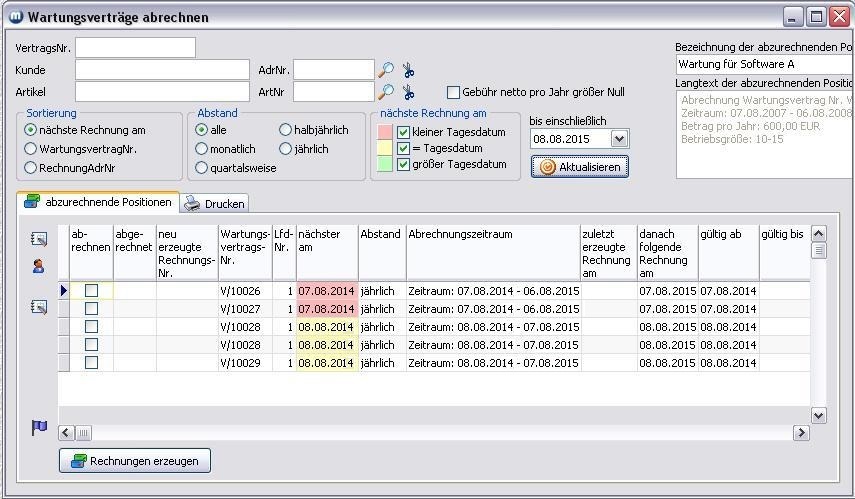Select the 'abzurechnende Positionen' tab
This screenshot has height=499, width=855.
(98, 202)
